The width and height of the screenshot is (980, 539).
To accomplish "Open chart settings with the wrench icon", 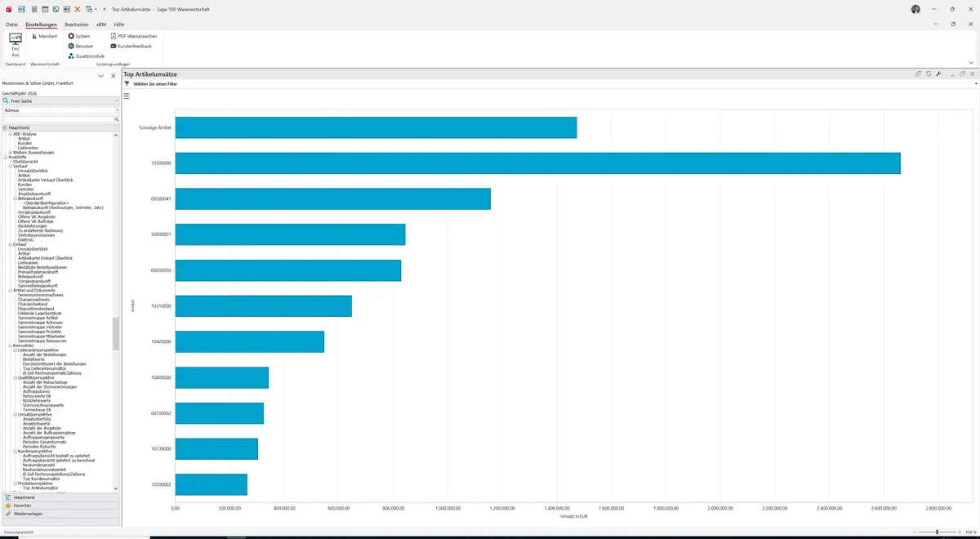I will 938,74.
